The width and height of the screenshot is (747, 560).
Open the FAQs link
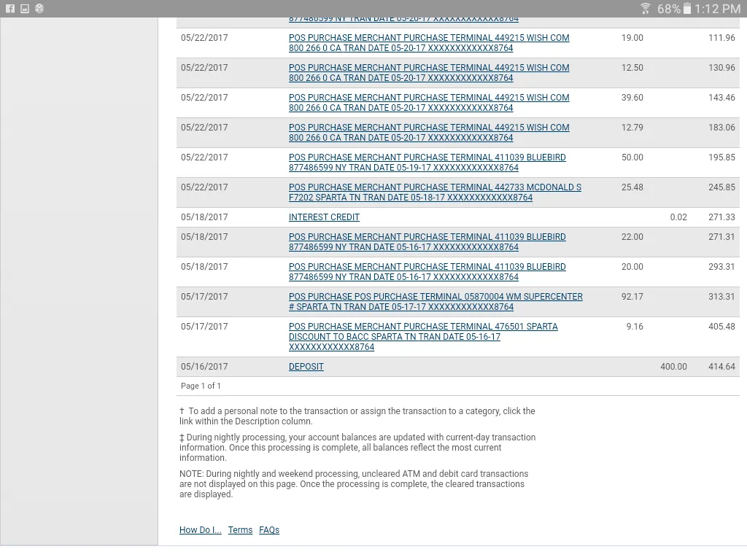[x=269, y=530]
